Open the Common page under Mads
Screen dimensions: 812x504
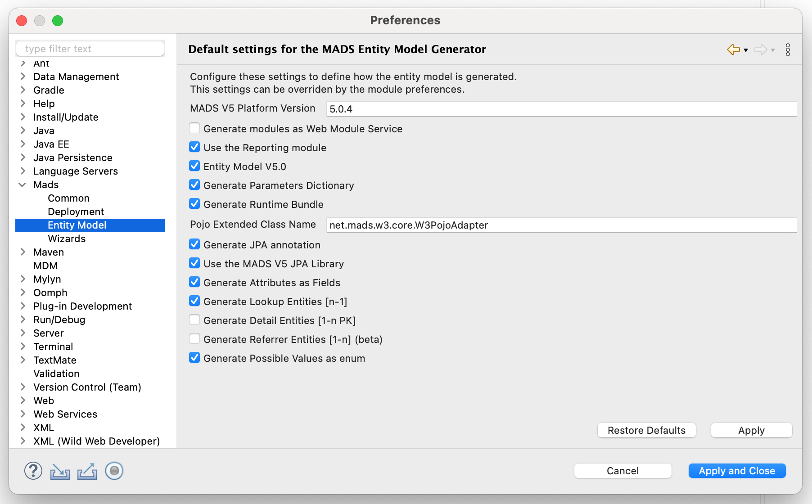pyautogui.click(x=68, y=198)
